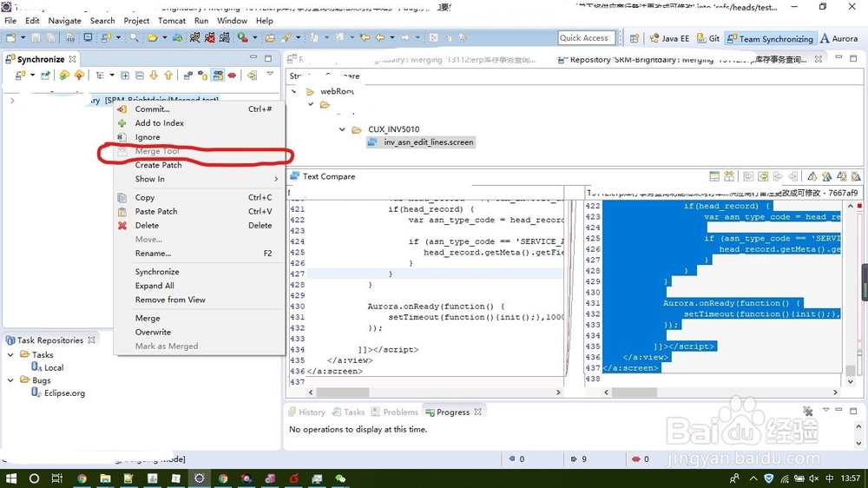Stop Tomcat using the red-cross cat icon
The width and height of the screenshot is (868, 488).
[210, 37]
